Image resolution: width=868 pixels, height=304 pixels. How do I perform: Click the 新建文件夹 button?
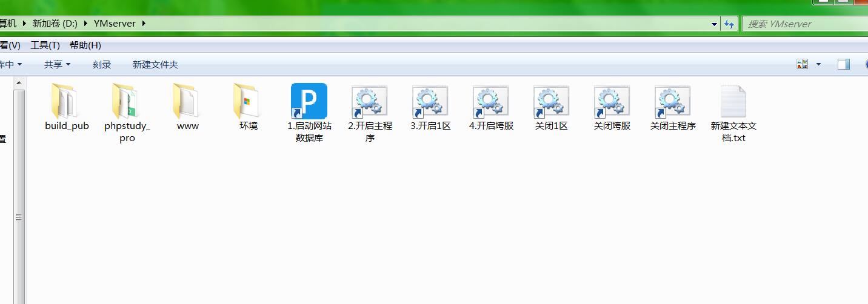point(155,64)
